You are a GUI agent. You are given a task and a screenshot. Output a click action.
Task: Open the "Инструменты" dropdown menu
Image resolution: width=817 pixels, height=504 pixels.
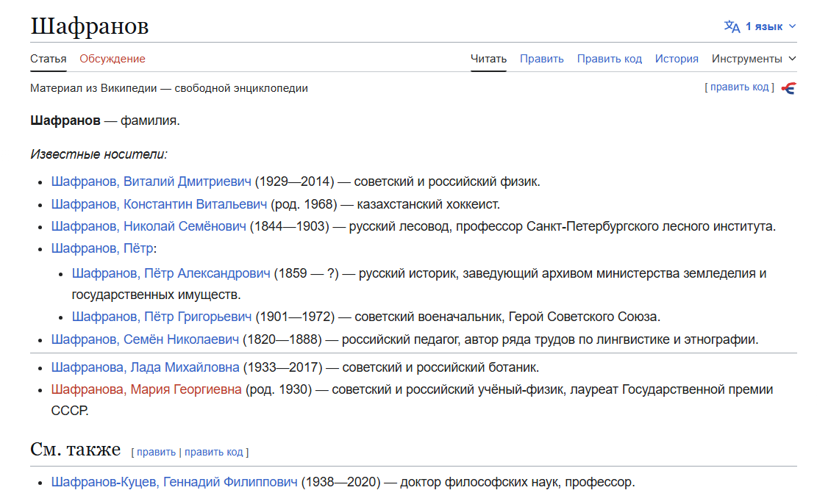749,58
